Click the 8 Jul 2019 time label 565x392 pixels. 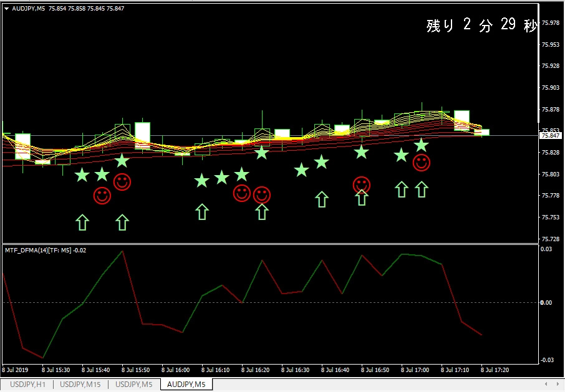(15, 370)
